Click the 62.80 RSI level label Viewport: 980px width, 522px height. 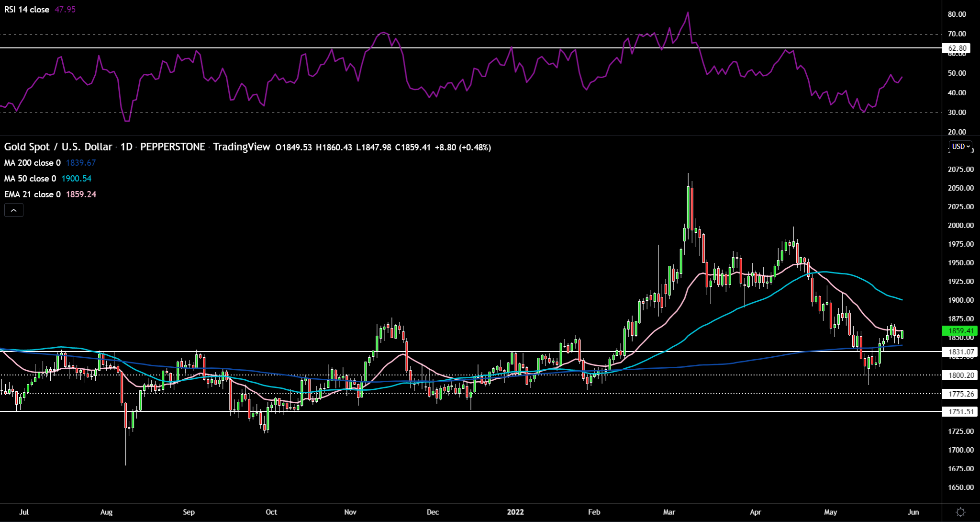pos(957,48)
